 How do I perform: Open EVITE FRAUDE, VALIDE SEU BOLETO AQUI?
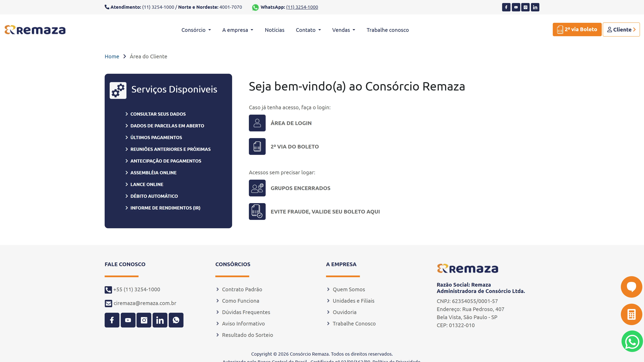tap(325, 212)
